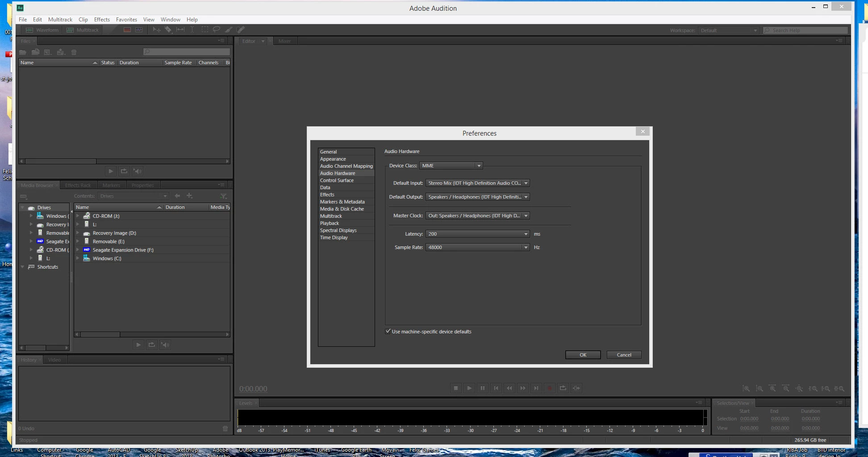Open the Default Output dropdown
The width and height of the screenshot is (868, 457).
(478, 197)
